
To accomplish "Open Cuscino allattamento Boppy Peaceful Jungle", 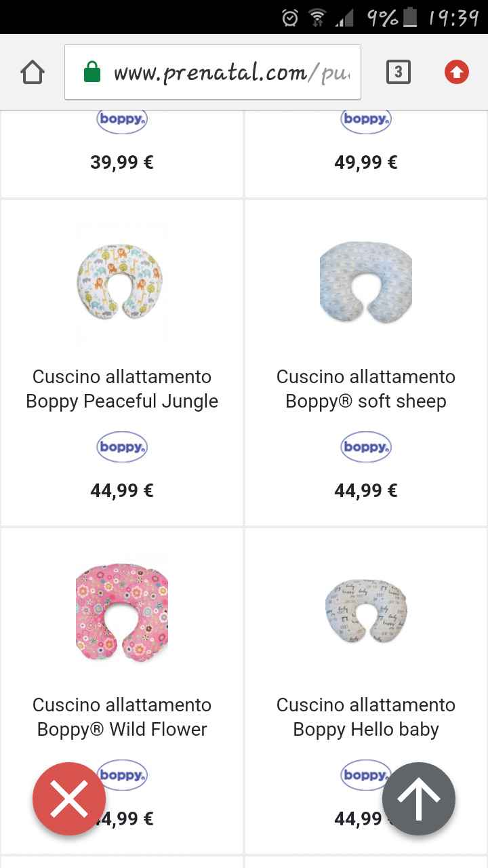I will [x=121, y=389].
